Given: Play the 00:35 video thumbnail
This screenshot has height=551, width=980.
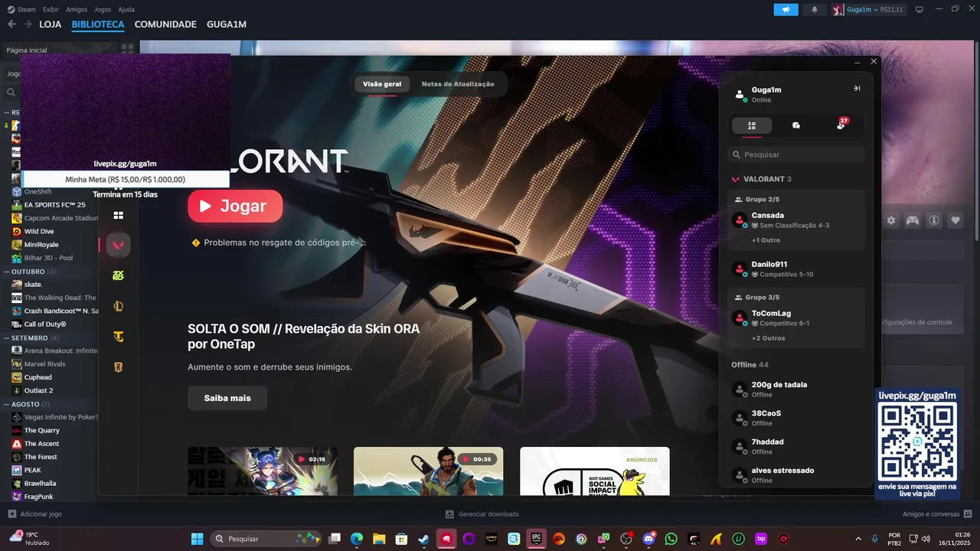Looking at the screenshot, I should click(x=428, y=471).
